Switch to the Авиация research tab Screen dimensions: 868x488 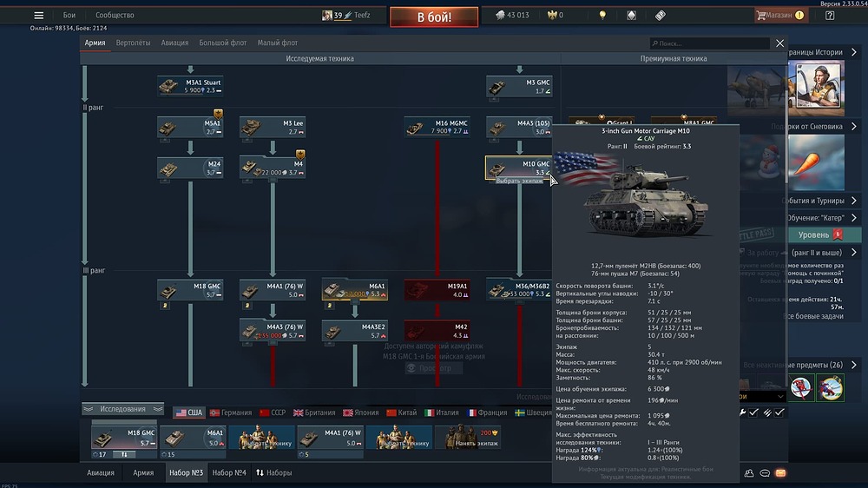[174, 43]
